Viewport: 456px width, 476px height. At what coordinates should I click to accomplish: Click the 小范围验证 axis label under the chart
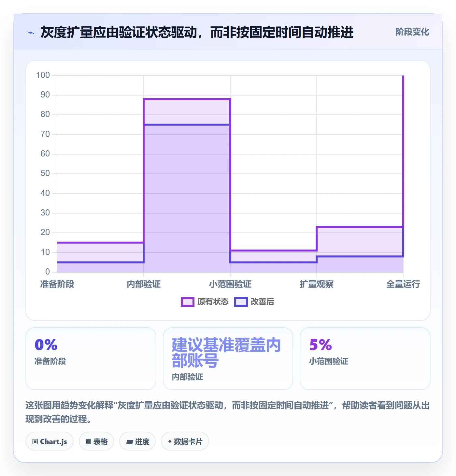pyautogui.click(x=230, y=284)
